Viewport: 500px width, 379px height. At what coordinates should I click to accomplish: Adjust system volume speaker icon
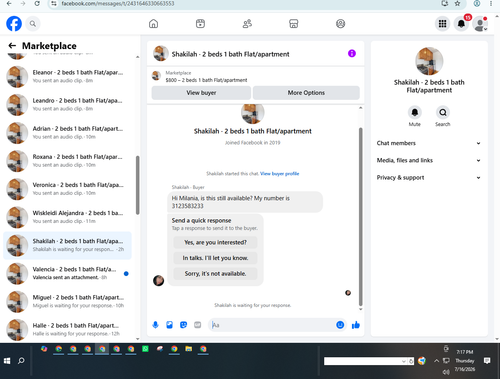tap(446, 371)
